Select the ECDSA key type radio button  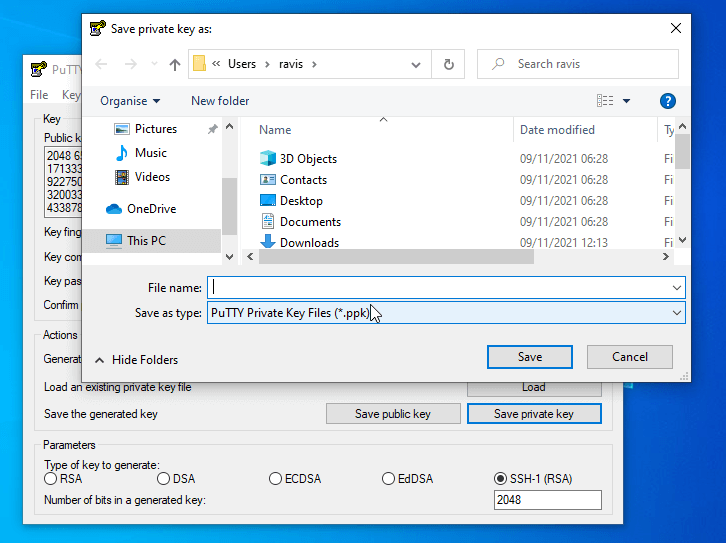click(275, 479)
